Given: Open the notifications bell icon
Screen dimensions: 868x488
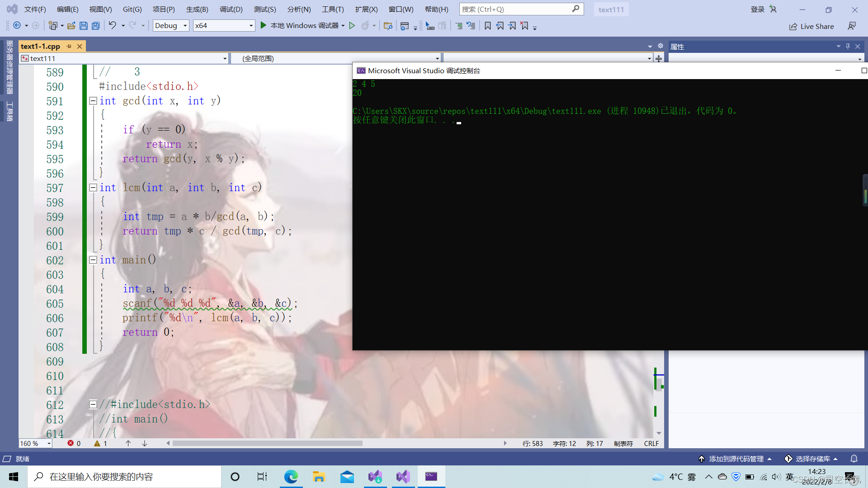Looking at the screenshot, I should tap(854, 459).
